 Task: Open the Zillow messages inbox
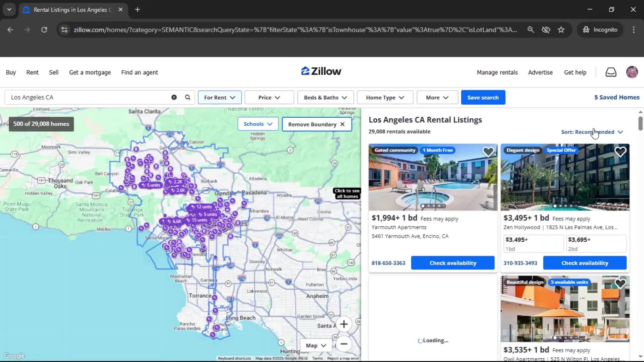611,72
